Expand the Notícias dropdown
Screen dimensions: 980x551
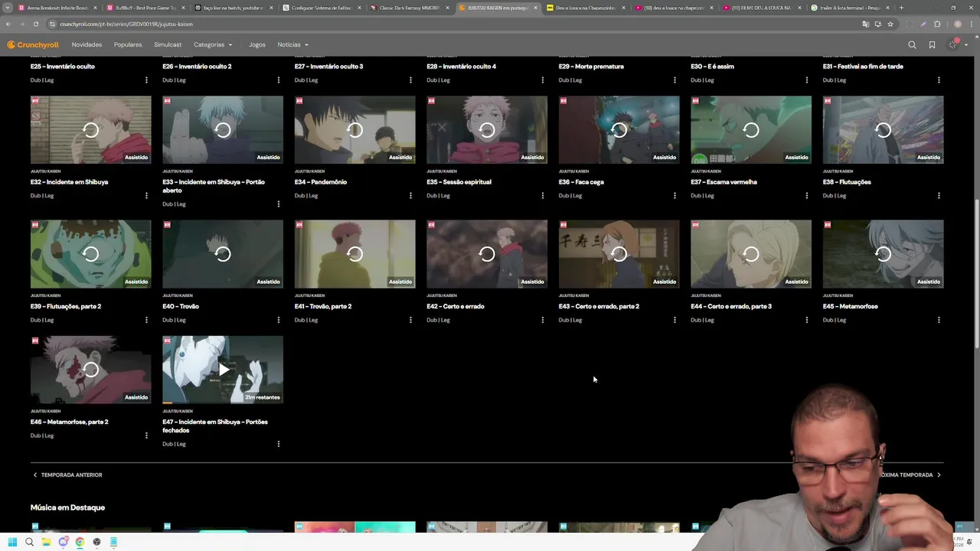point(293,44)
